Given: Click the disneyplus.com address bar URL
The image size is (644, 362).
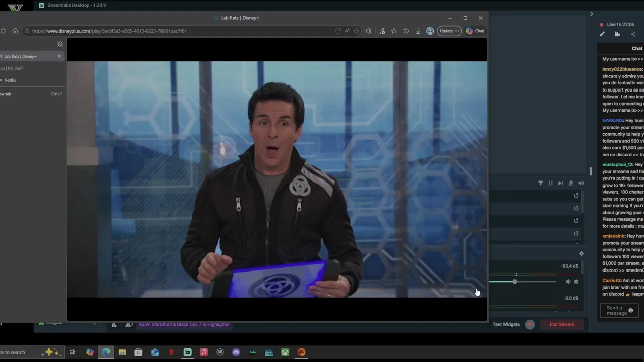Looking at the screenshot, I should 109,31.
